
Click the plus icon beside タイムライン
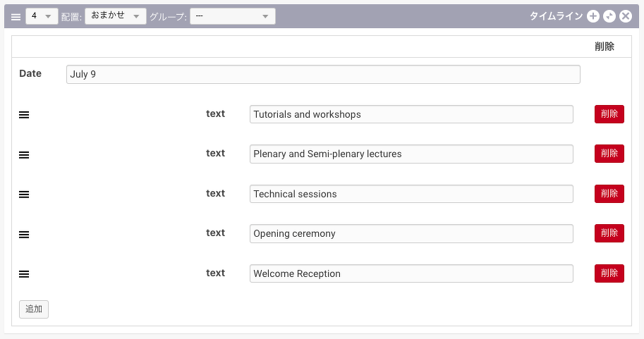(593, 16)
